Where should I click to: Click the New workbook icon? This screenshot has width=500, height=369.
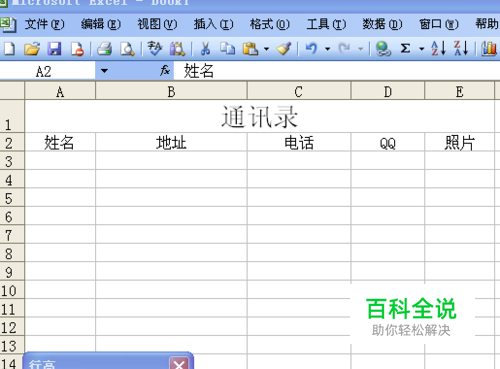coord(9,49)
